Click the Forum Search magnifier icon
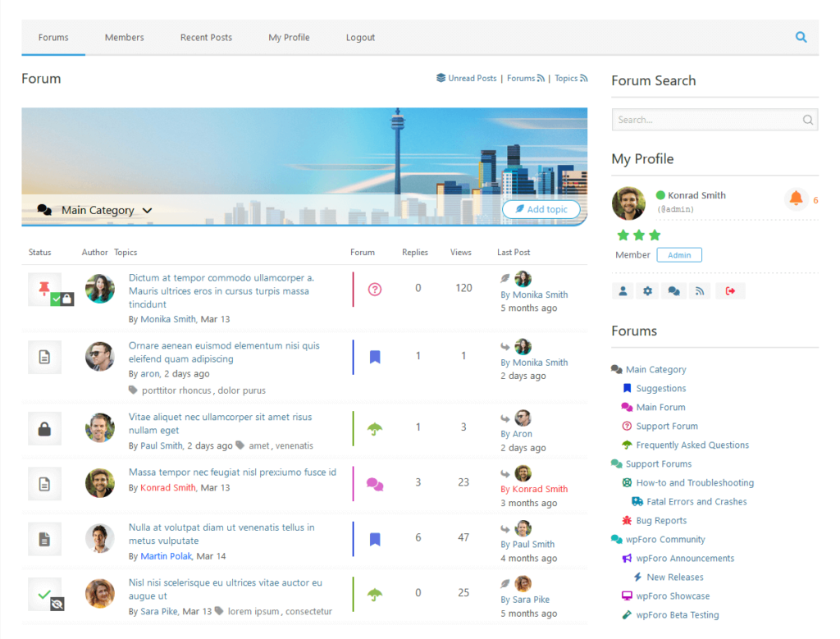Image resolution: width=840 pixels, height=639 pixels. click(x=808, y=120)
